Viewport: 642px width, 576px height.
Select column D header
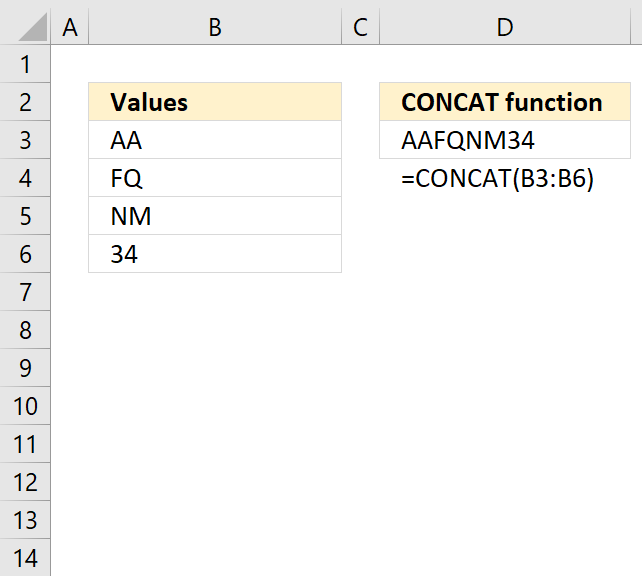pos(505,27)
